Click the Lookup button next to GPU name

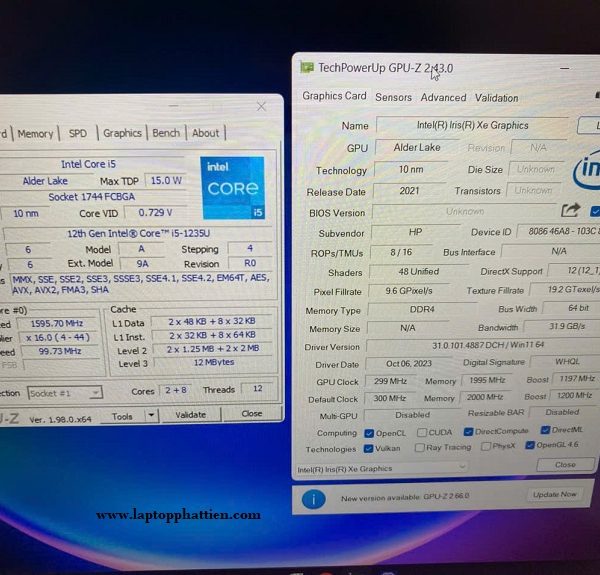pyautogui.click(x=589, y=125)
